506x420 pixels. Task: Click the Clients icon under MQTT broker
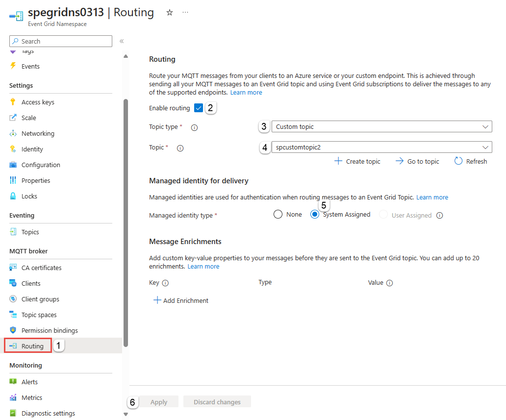coord(13,283)
